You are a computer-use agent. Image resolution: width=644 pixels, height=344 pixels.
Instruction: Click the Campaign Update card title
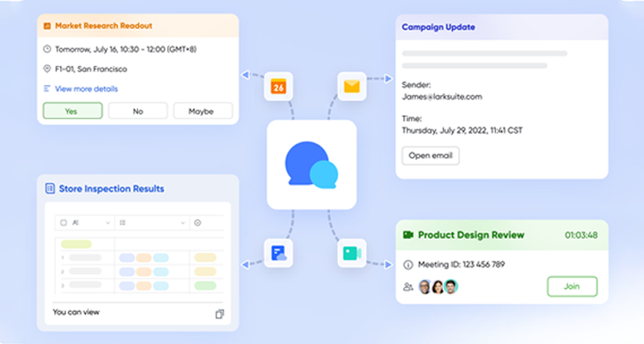coord(438,27)
